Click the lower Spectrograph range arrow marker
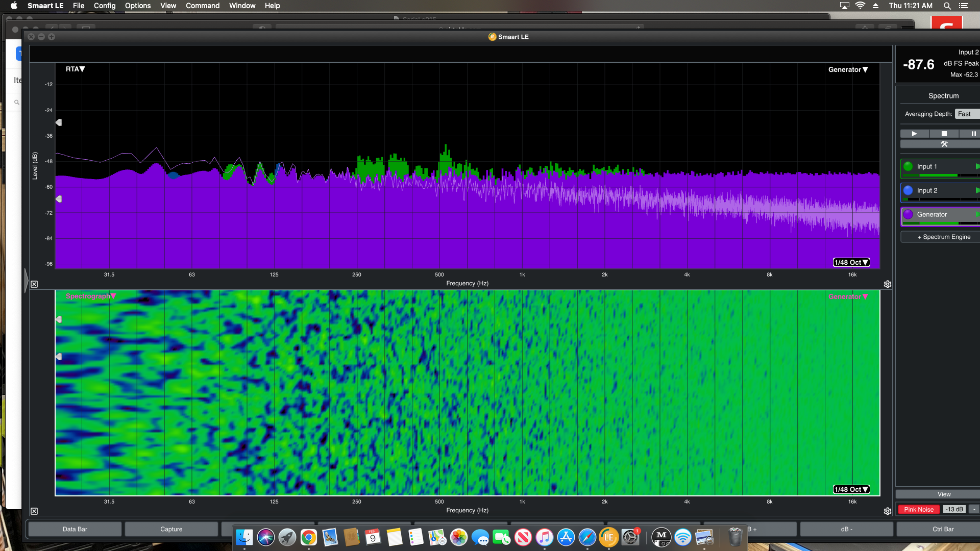Image resolution: width=980 pixels, height=551 pixels. (59, 357)
